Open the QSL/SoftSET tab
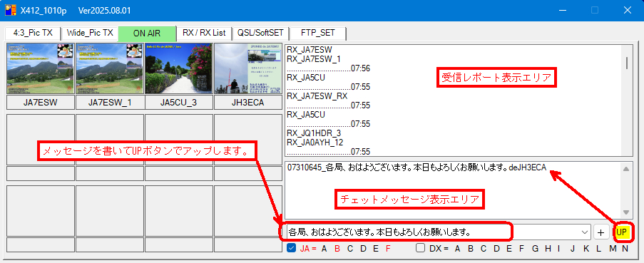644x263 pixels. pyautogui.click(x=261, y=33)
